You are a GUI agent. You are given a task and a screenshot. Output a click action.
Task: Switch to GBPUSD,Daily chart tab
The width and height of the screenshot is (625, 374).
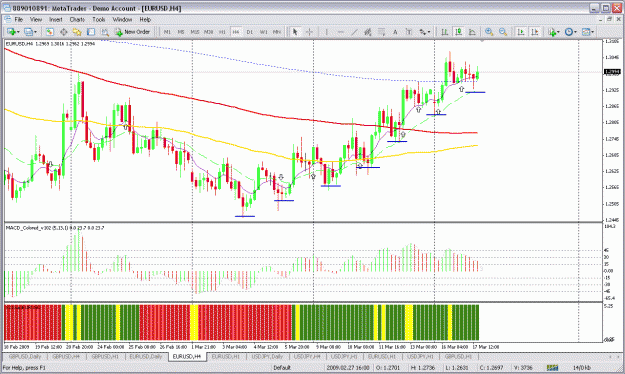coord(25,356)
